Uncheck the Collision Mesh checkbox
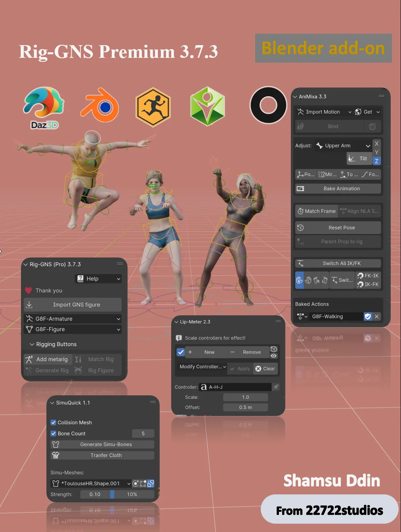401x532 pixels. point(53,423)
